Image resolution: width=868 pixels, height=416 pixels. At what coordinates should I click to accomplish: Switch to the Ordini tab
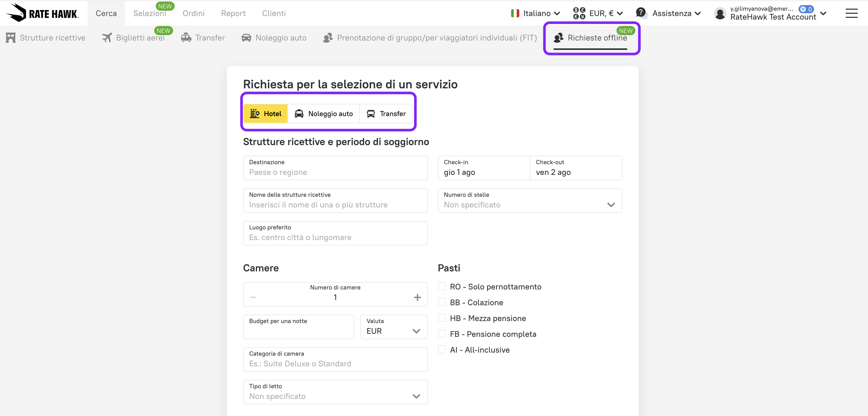point(193,13)
